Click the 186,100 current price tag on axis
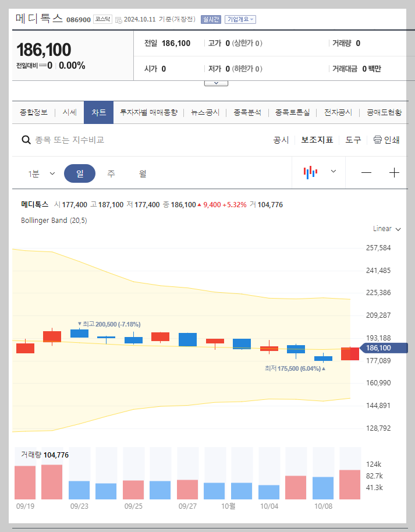Screen dimensions: 415x532 (384, 348)
